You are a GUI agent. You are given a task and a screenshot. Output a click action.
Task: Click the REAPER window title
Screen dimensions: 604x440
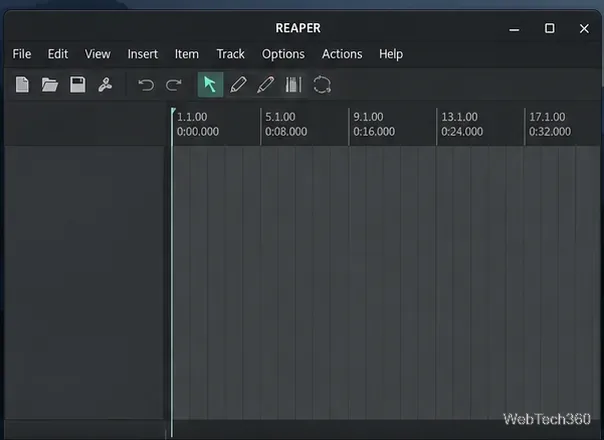click(298, 28)
